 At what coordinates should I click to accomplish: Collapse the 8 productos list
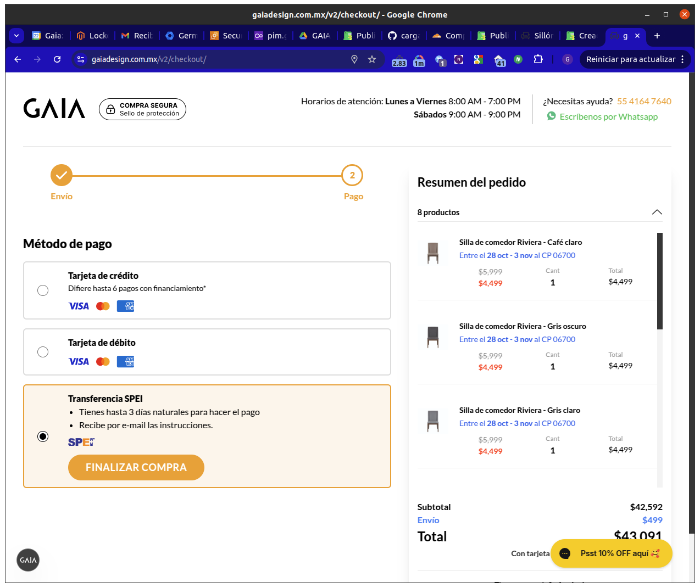(657, 212)
